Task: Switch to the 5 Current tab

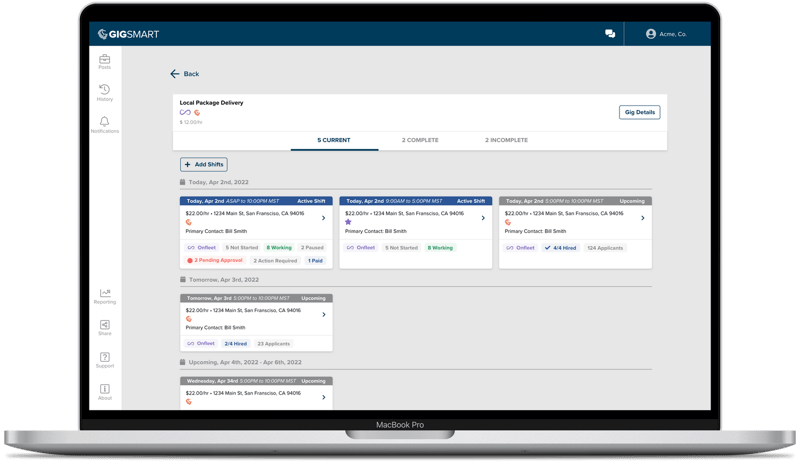Action: pyautogui.click(x=334, y=140)
